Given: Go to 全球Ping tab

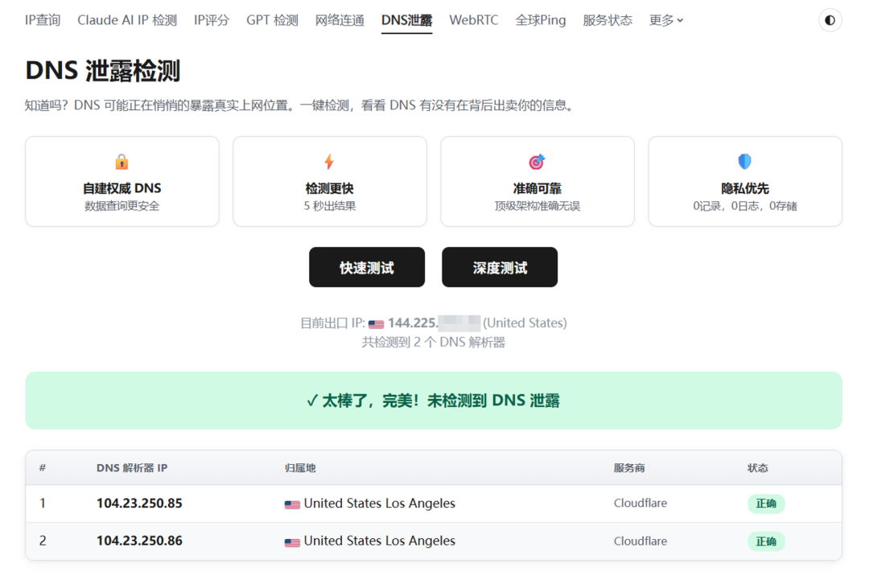Looking at the screenshot, I should [541, 20].
